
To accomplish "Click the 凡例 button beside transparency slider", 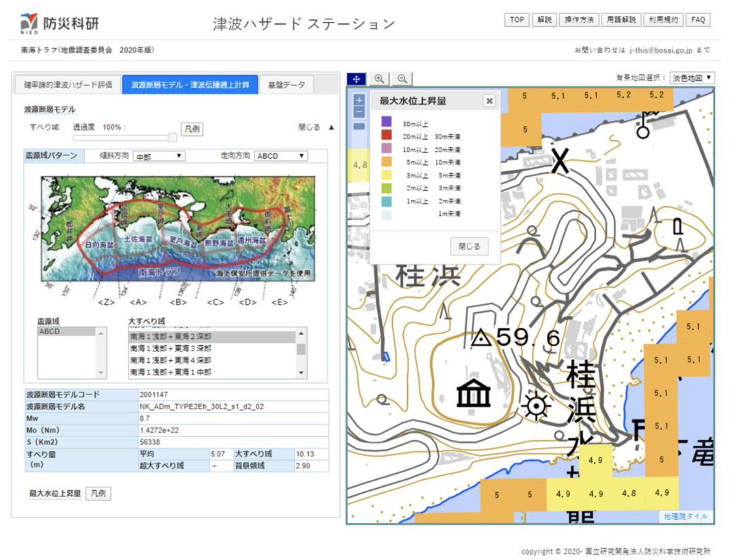I will (192, 129).
